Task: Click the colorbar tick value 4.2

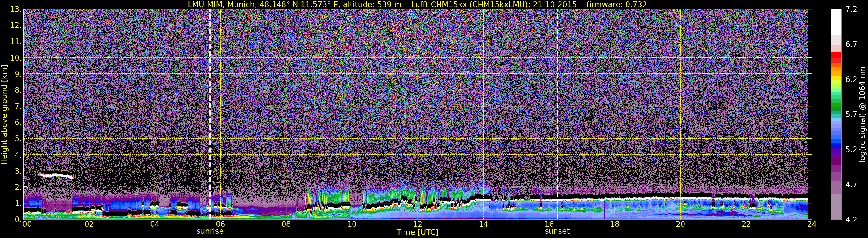Action: (x=851, y=220)
